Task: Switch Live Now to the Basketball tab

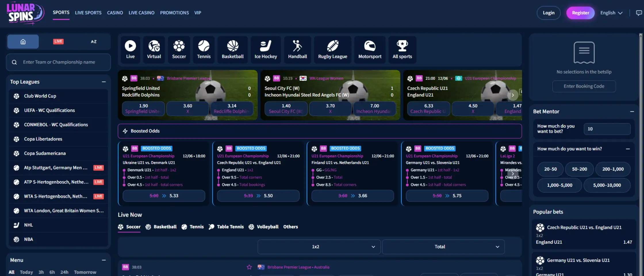Action: (165, 227)
